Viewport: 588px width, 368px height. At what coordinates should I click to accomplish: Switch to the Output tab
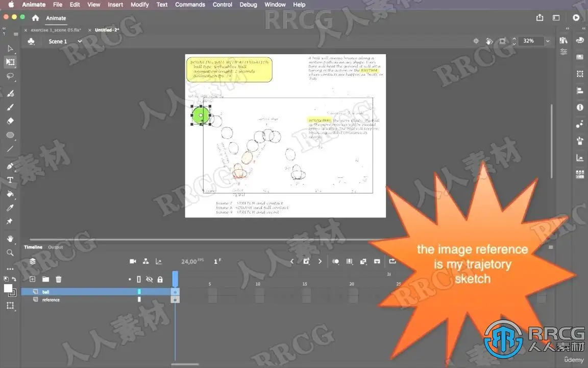[55, 247]
